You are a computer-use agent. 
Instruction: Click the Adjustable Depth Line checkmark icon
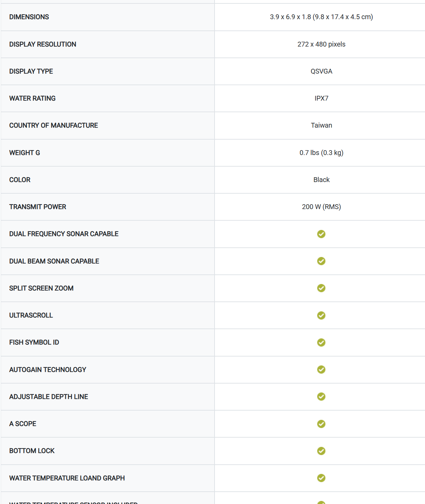point(321,397)
